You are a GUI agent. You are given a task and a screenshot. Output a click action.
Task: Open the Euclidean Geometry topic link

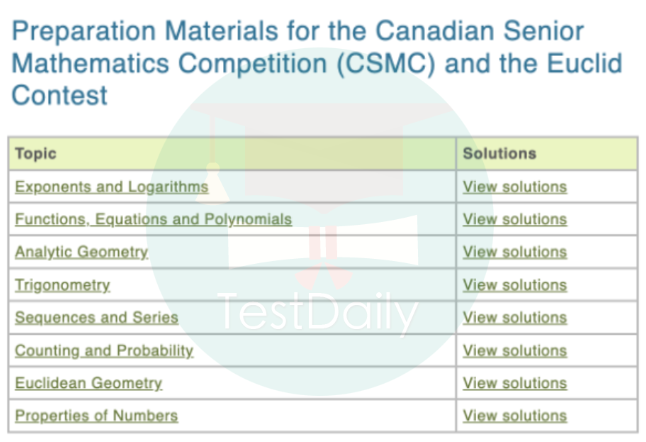coord(88,383)
